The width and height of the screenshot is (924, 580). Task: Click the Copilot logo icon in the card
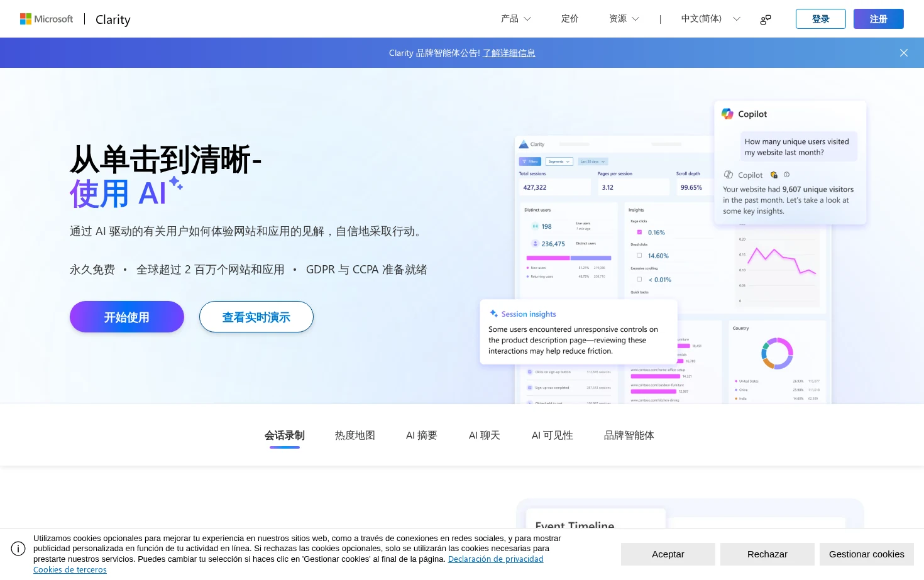coord(727,114)
